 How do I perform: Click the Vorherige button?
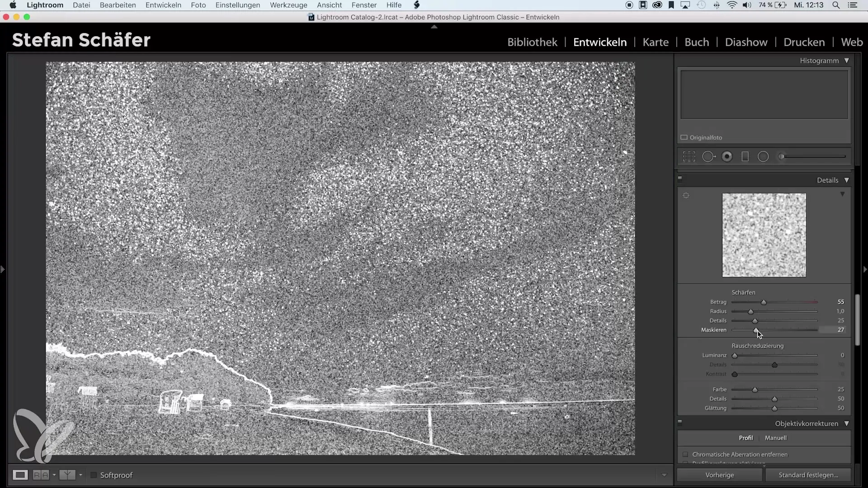coord(720,475)
